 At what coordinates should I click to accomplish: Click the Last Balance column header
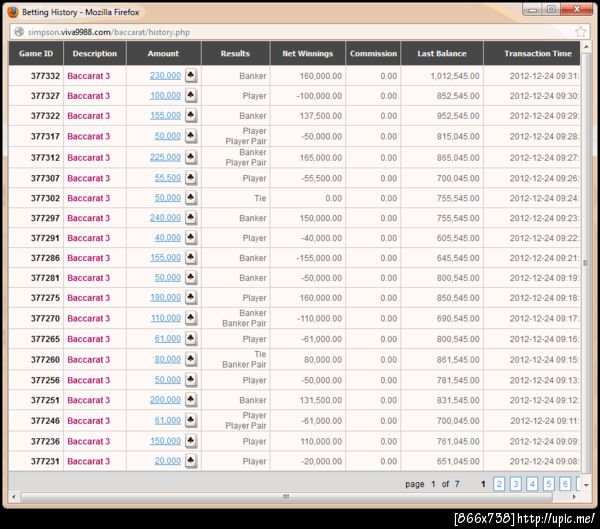pos(442,53)
